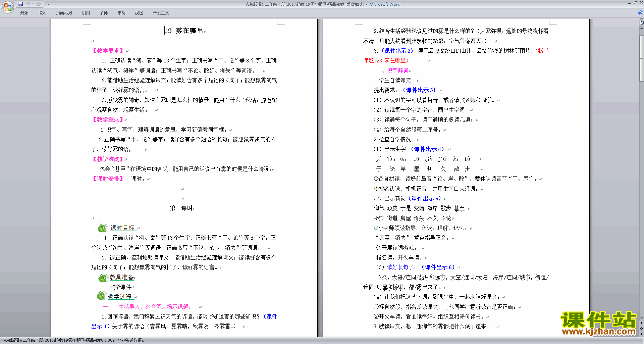This screenshot has height=344, width=644.
Task: Click the Restore Down window button
Action: tap(635, 3)
